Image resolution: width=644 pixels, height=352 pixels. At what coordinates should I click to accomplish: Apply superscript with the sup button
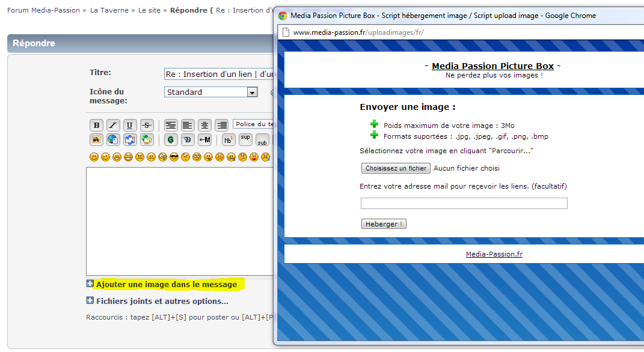(x=245, y=139)
